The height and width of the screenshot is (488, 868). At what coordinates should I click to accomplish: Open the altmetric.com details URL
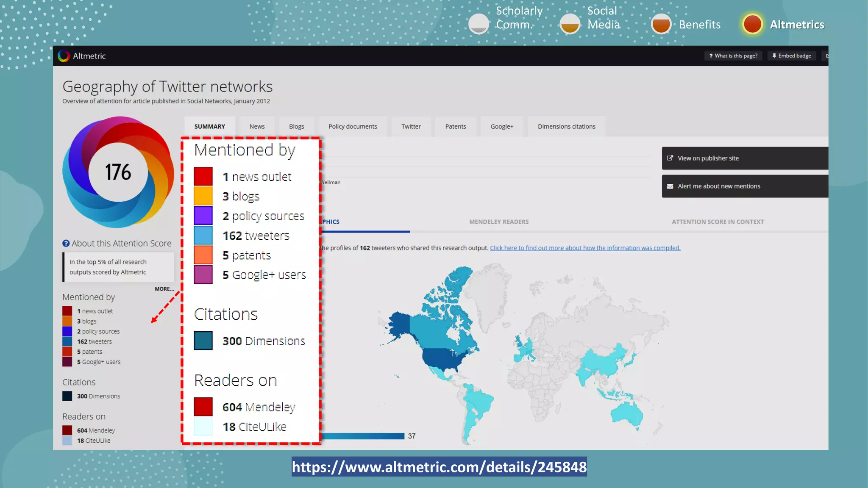point(439,467)
